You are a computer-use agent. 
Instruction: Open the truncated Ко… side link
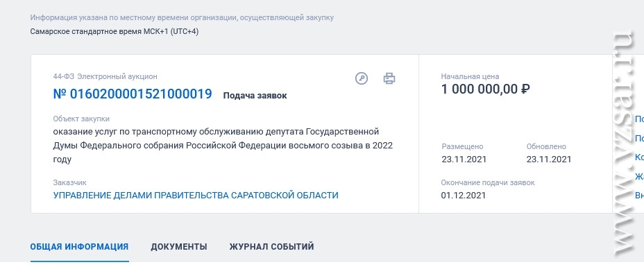click(639, 157)
